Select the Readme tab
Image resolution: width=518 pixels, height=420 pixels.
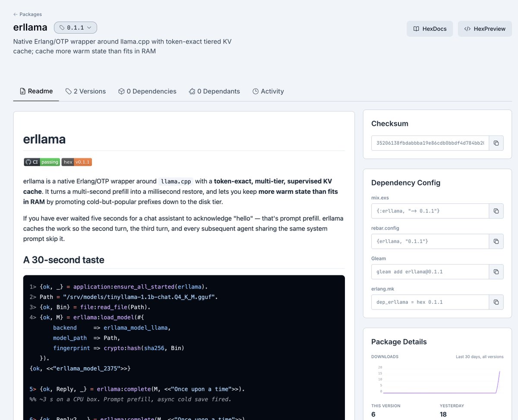(x=36, y=91)
